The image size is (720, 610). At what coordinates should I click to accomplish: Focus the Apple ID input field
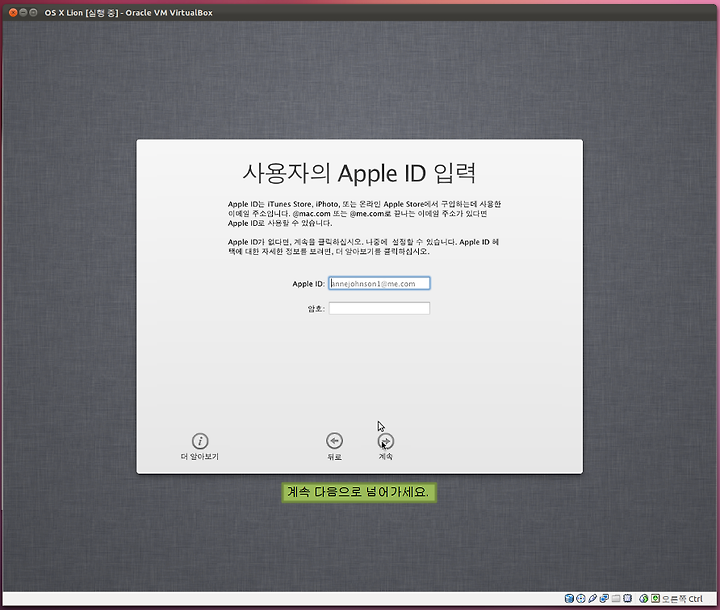[x=379, y=283]
